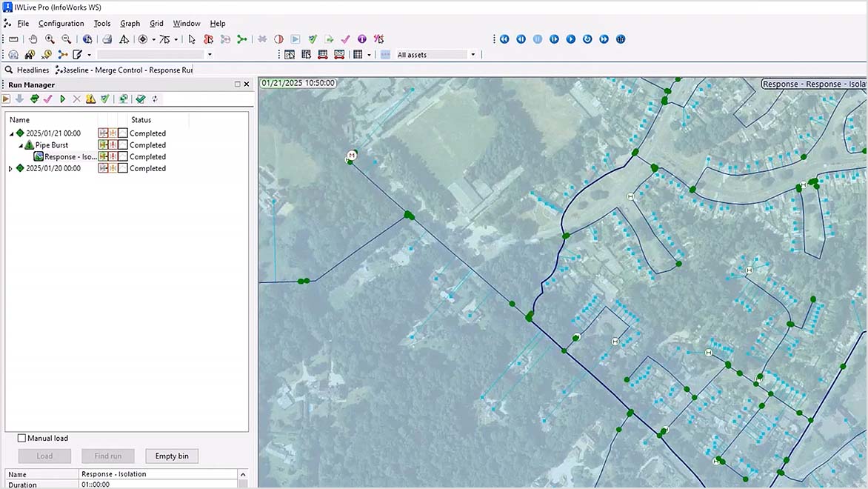Click the red X delete icon in Run Manager
The width and height of the screenshot is (868, 489).
(x=76, y=98)
